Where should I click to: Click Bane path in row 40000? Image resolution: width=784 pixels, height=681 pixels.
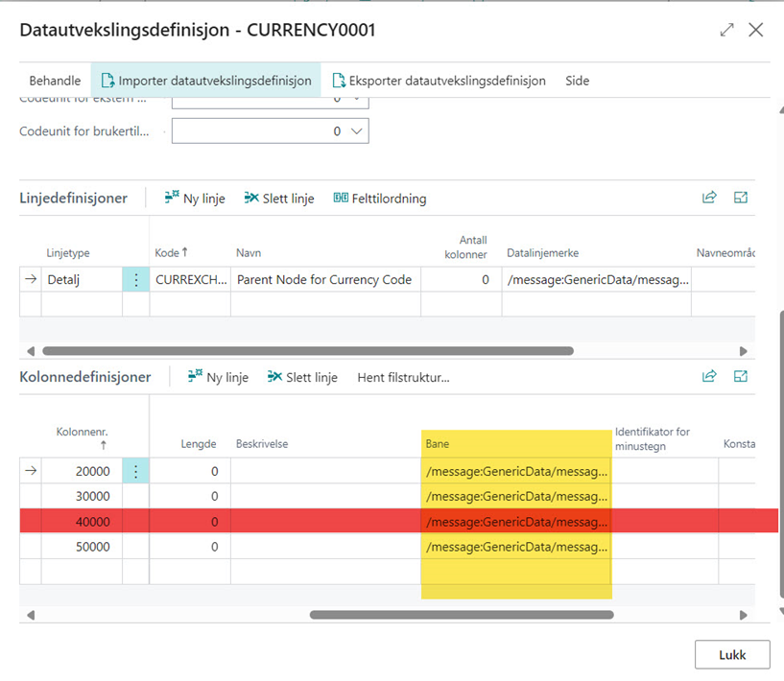coord(516,522)
